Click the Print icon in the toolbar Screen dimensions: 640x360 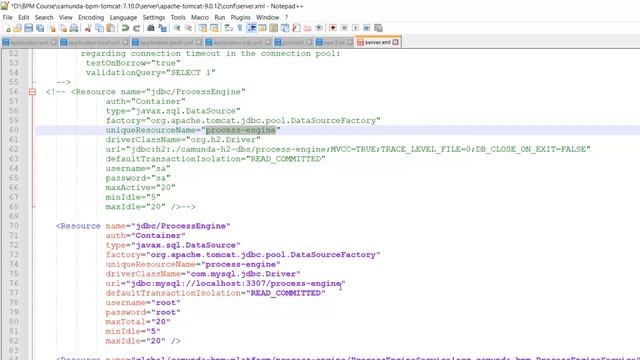click(74, 28)
